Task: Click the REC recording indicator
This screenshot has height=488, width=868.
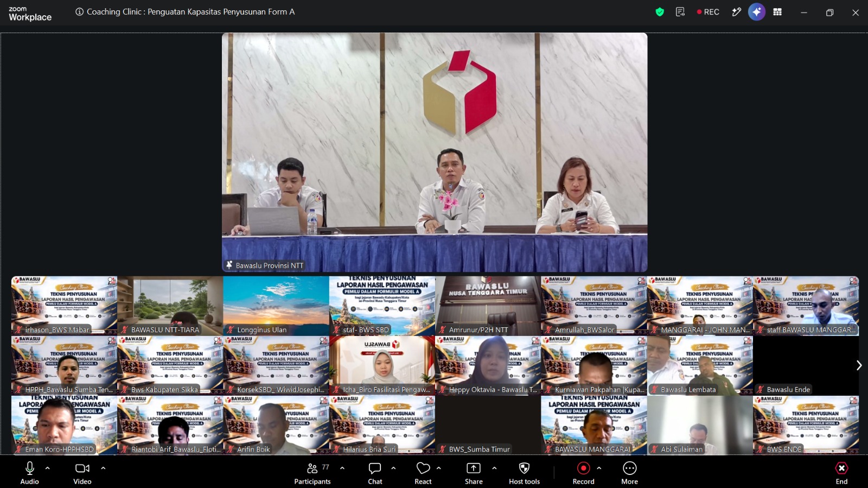Action: (708, 12)
